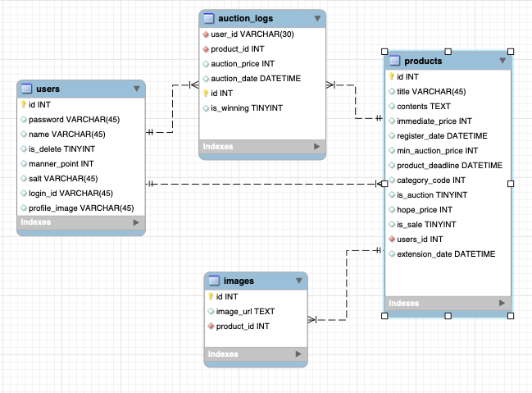The image size is (532, 393).
Task: Click the diamond icon beside profile_image VARCHAR(45)
Action: click(x=24, y=208)
